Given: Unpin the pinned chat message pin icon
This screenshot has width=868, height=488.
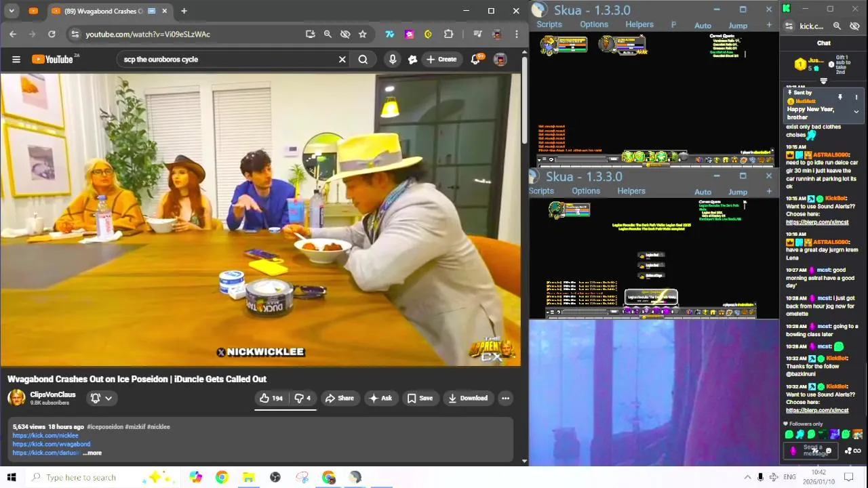Looking at the screenshot, I should pyautogui.click(x=840, y=98).
